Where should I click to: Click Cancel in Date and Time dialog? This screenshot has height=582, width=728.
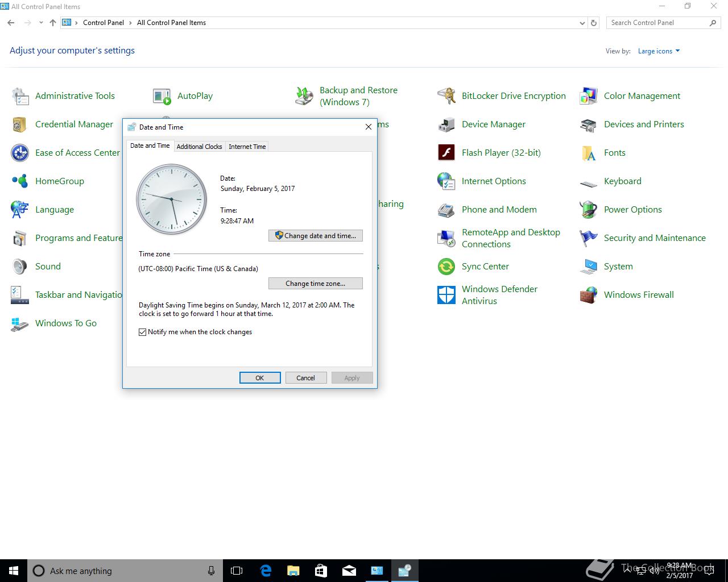305,378
